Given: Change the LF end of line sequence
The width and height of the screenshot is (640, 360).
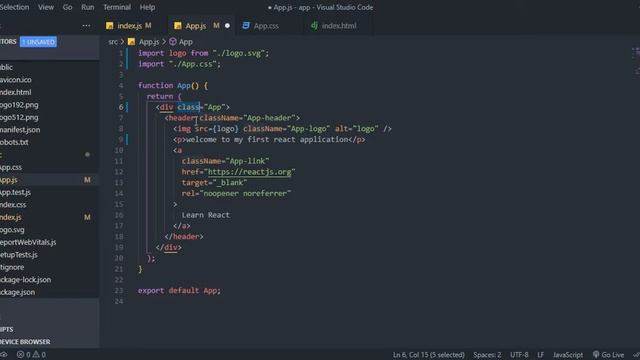Looking at the screenshot, I should [540, 355].
